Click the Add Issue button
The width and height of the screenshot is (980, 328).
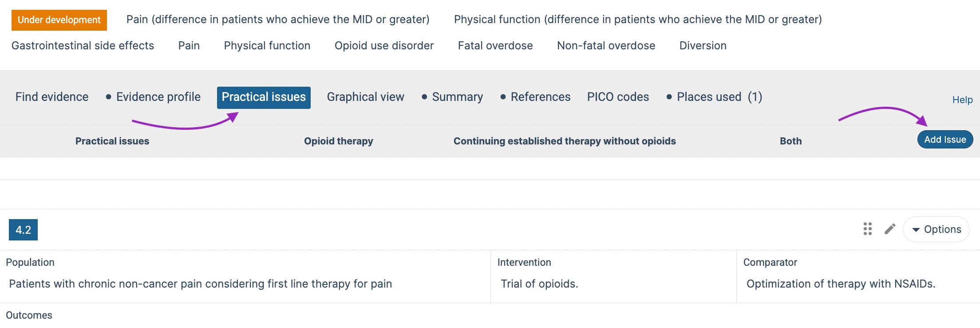pos(945,140)
